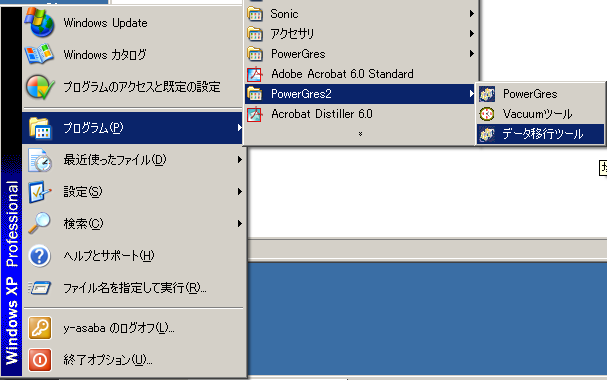Viewport: 607px width, 380px height.
Task: Expand the 設定 submenu arrow
Action: pos(240,192)
